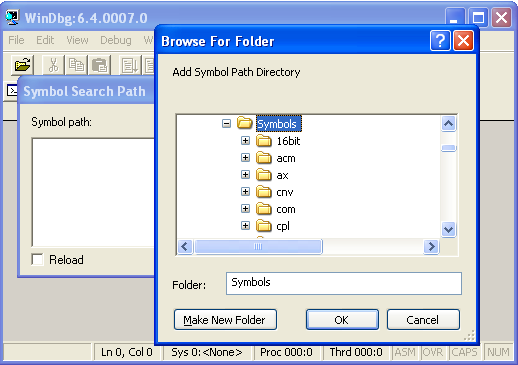The width and height of the screenshot is (518, 365).
Task: Select the acm folder icon
Action: (x=264, y=158)
